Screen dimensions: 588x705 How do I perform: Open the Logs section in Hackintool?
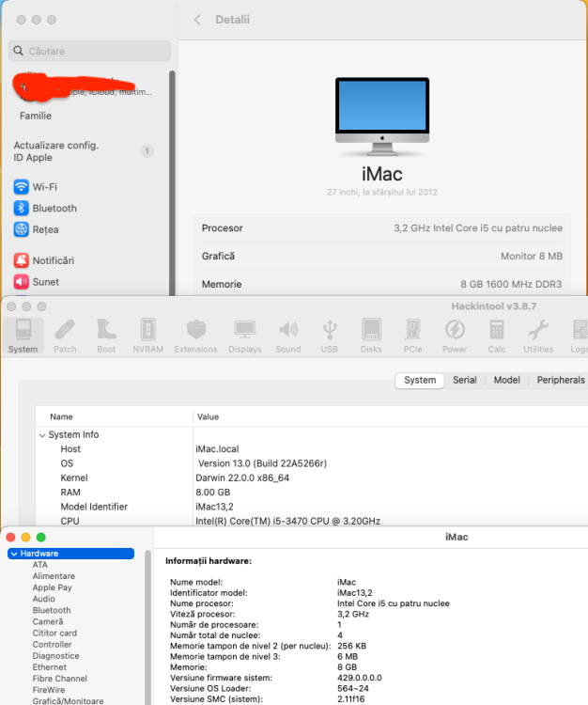(x=579, y=336)
